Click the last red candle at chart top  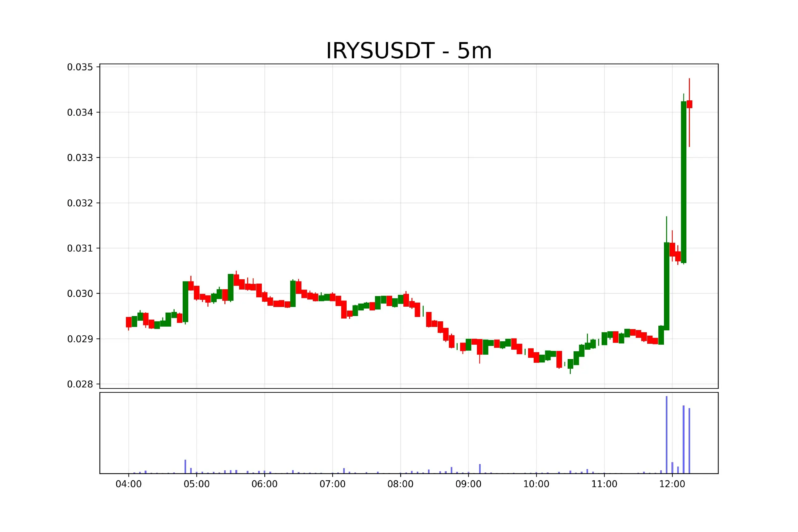click(x=689, y=104)
